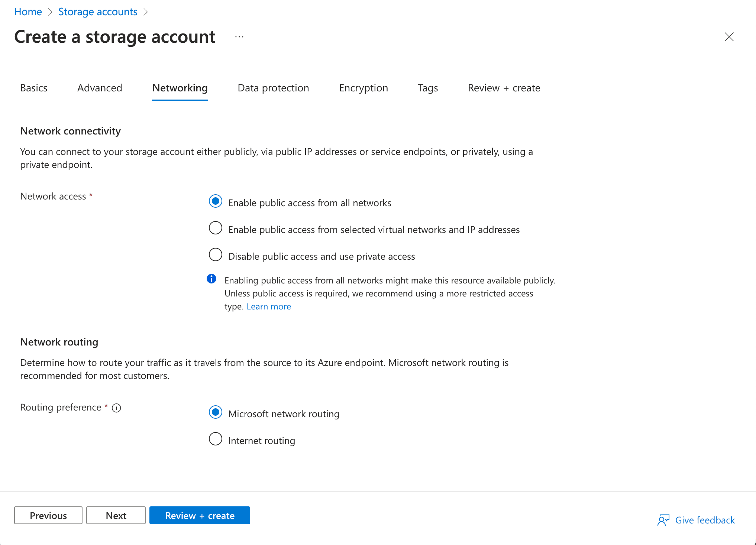The height and width of the screenshot is (545, 756).
Task: Close the Create a storage account pane
Action: (729, 37)
